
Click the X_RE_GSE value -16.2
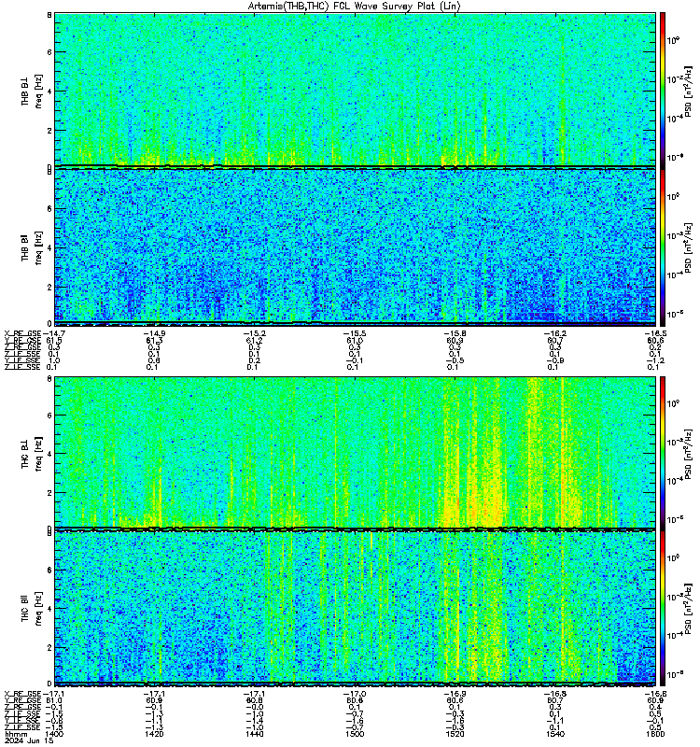pyautogui.click(x=555, y=333)
